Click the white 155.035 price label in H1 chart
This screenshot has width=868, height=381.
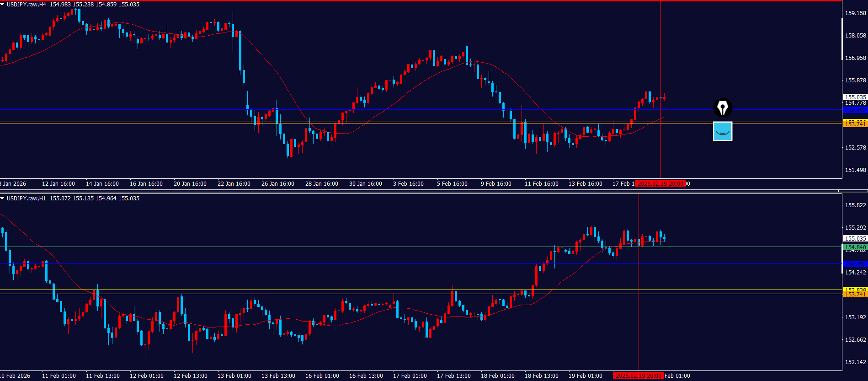pyautogui.click(x=855, y=238)
